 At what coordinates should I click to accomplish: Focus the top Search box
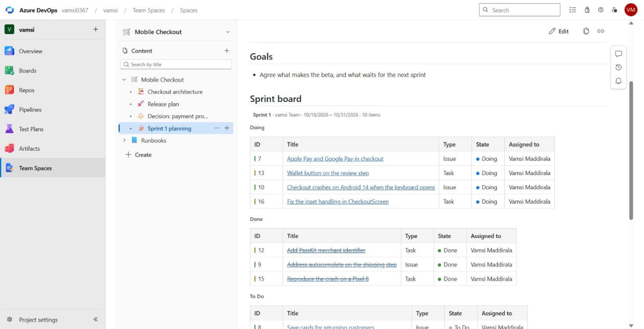coord(520,10)
